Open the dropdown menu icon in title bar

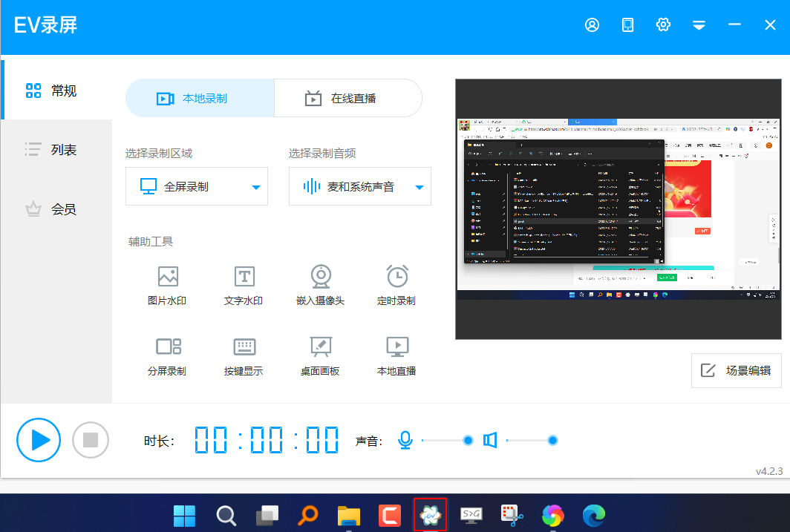coord(699,25)
